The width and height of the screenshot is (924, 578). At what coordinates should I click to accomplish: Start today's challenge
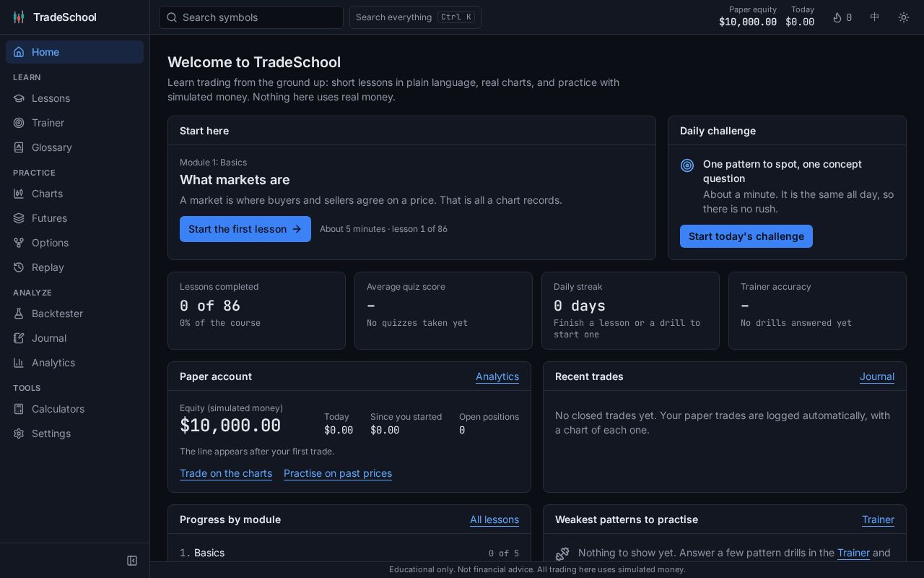(746, 236)
